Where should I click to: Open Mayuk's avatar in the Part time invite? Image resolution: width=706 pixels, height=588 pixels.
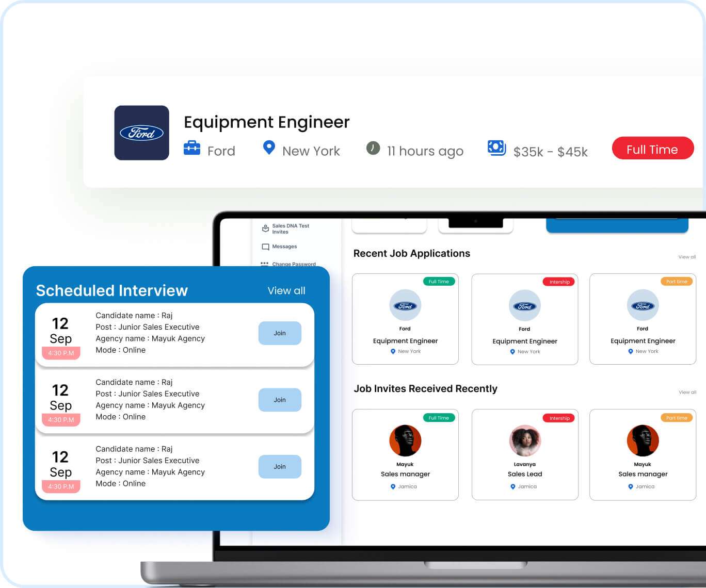643,440
